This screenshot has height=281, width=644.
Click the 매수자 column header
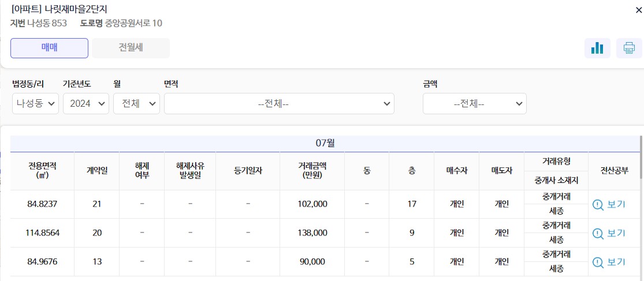(x=457, y=171)
